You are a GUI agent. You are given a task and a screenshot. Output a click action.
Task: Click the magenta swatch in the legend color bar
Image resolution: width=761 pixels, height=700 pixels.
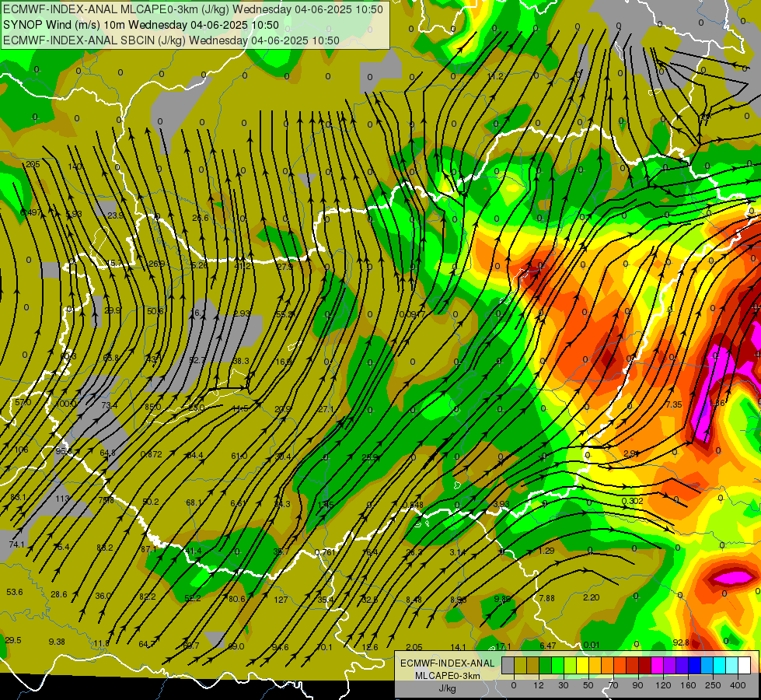coord(657,666)
